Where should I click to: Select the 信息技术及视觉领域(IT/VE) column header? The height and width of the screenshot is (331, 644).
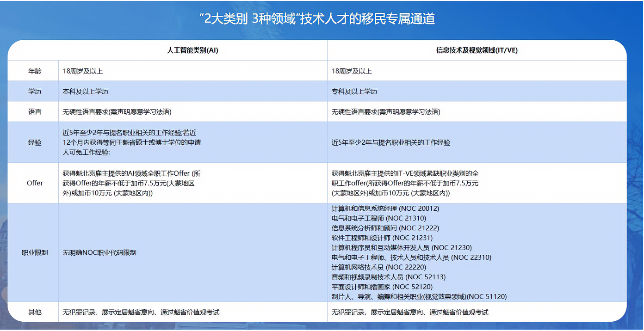(477, 50)
